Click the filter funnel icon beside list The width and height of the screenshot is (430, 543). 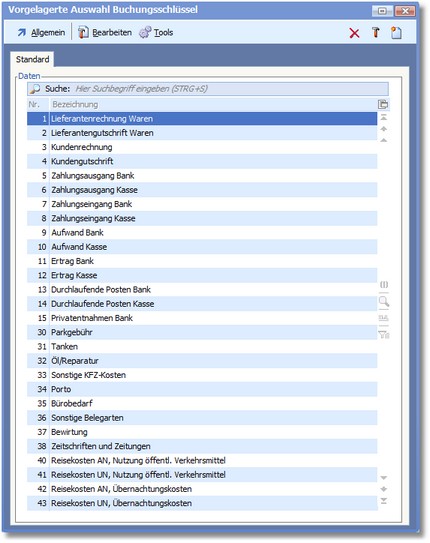click(x=384, y=335)
